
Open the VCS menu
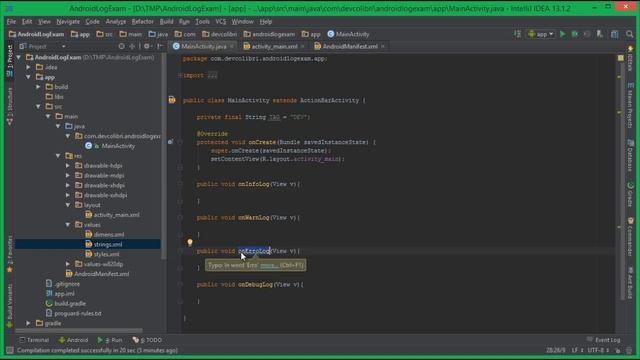(220, 22)
